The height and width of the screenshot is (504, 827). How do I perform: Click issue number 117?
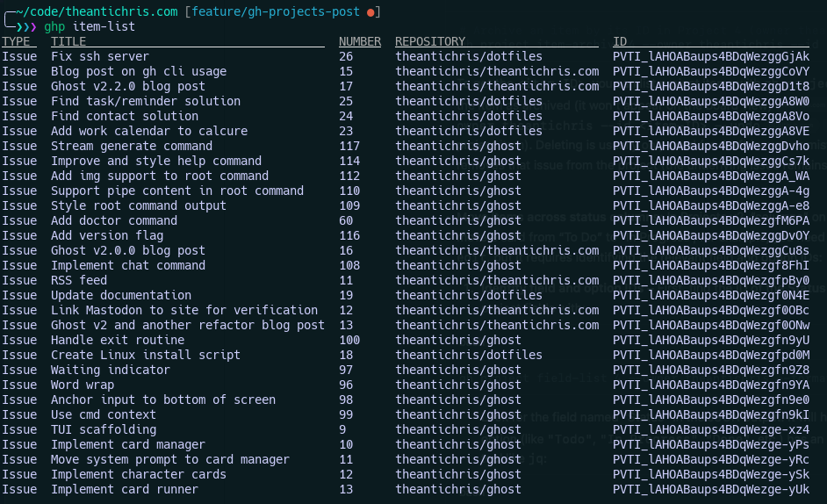pos(349,146)
